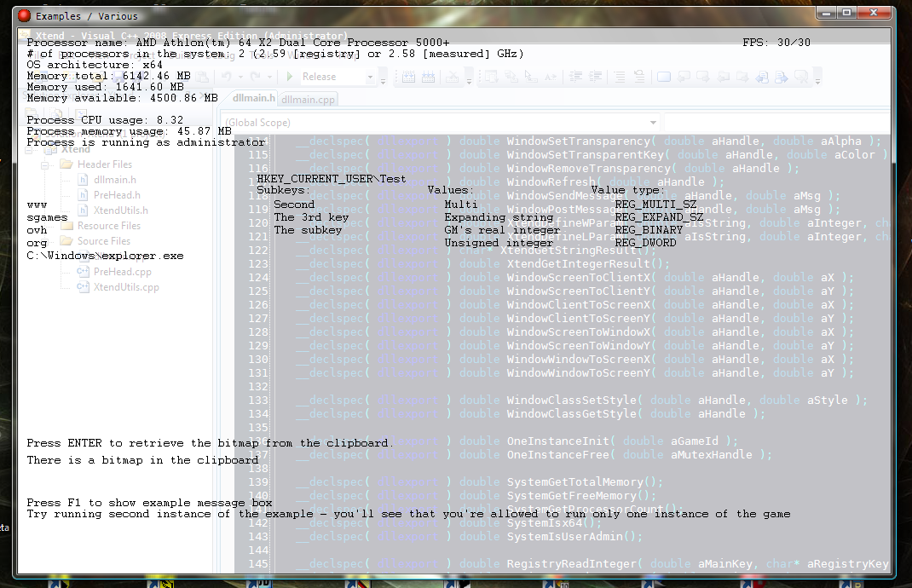The width and height of the screenshot is (912, 588).
Task: Maximize the Examples / Various window
Action: pyautogui.click(x=847, y=13)
